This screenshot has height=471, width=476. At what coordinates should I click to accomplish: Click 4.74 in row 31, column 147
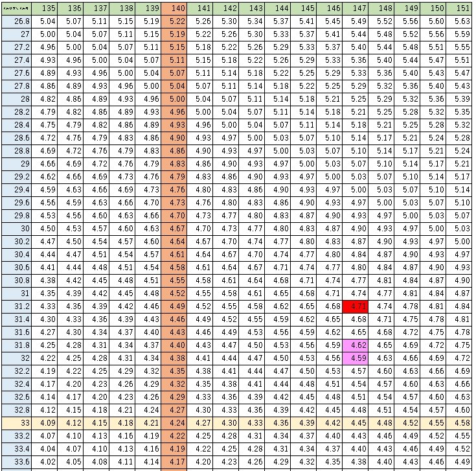point(355,293)
